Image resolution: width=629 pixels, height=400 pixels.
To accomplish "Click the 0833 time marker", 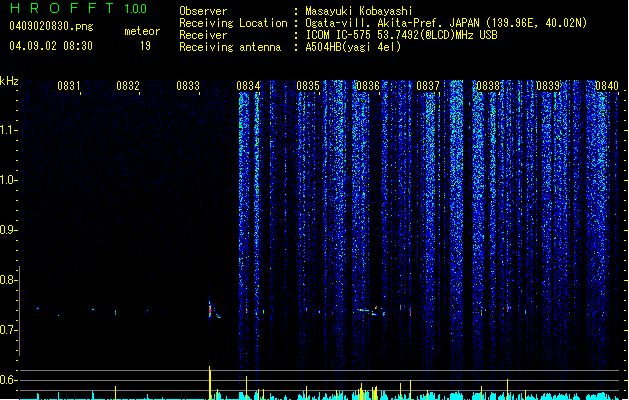I will (x=188, y=86).
